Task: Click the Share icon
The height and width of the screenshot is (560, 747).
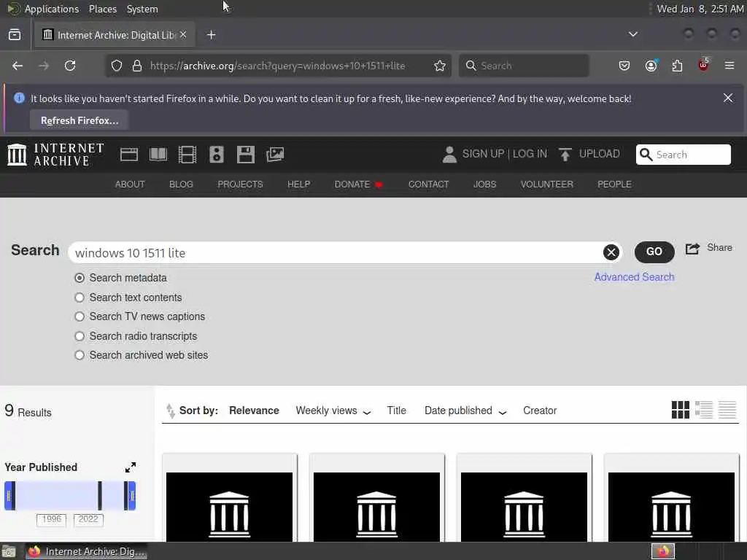Action: click(692, 248)
